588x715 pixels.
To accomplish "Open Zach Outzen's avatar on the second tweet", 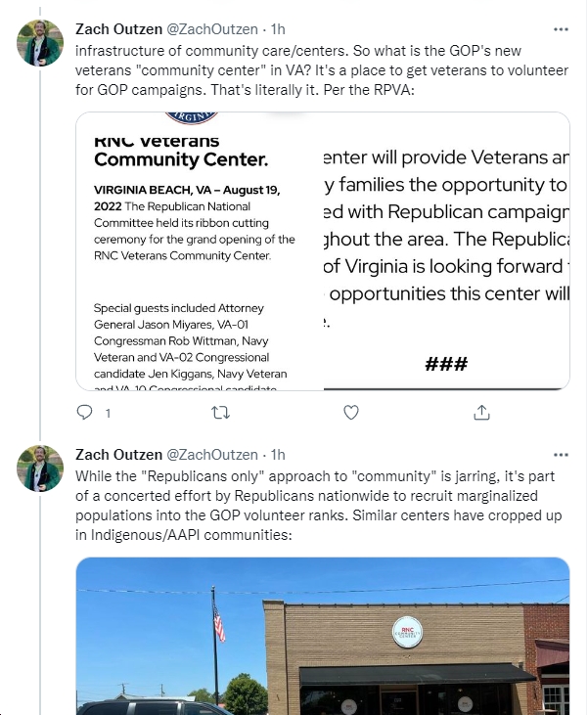I will coord(40,469).
